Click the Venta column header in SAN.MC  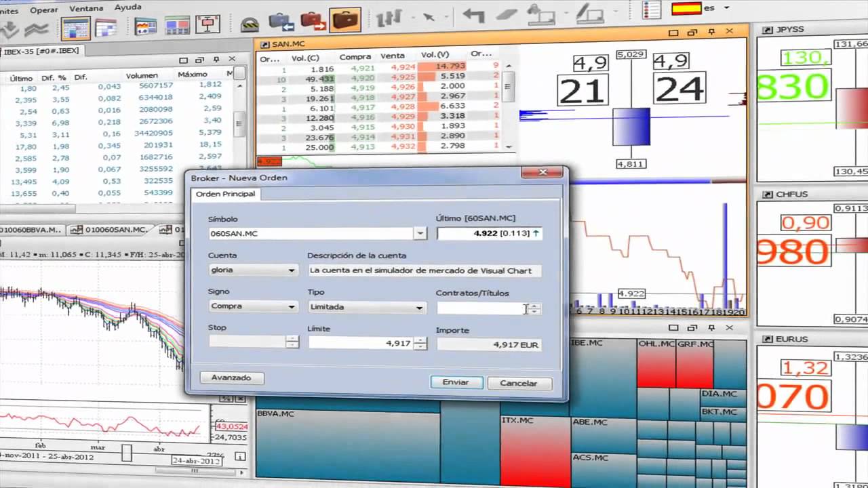click(393, 56)
